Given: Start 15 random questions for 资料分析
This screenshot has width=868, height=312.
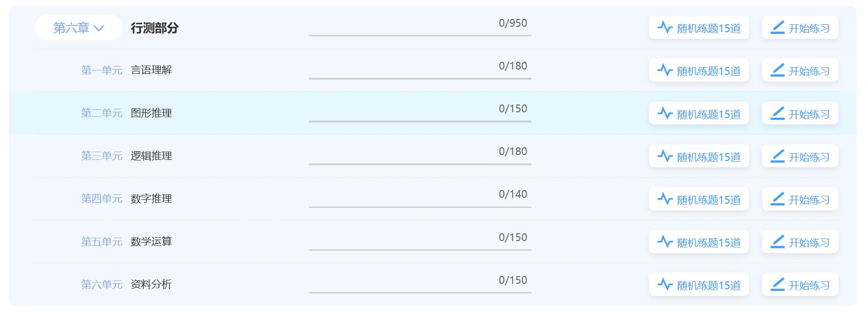Looking at the screenshot, I should tap(699, 284).
